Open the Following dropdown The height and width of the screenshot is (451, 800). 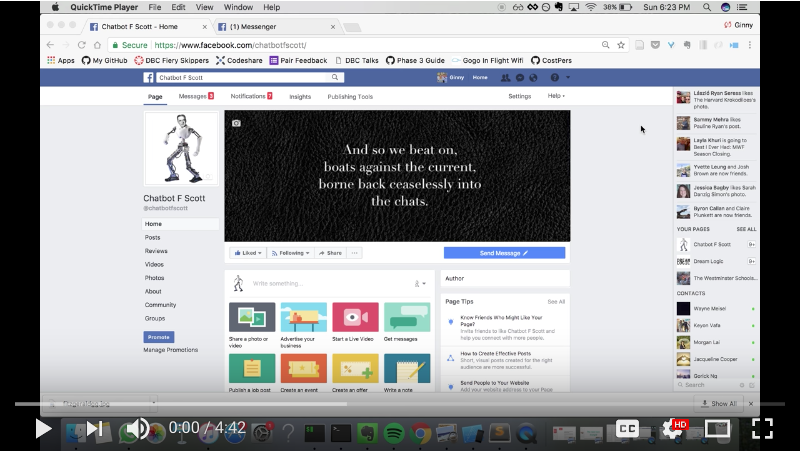(290, 253)
